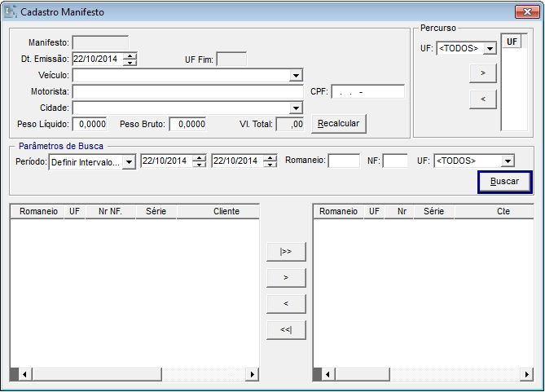The width and height of the screenshot is (545, 392).
Task: Click the Percurso remove UF arrow button
Action: click(x=482, y=99)
